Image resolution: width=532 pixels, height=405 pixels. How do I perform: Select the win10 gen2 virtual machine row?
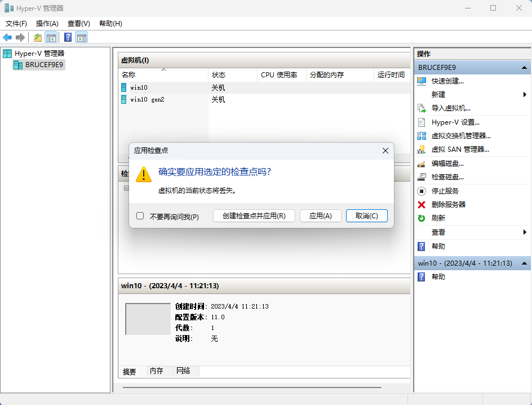pos(147,99)
